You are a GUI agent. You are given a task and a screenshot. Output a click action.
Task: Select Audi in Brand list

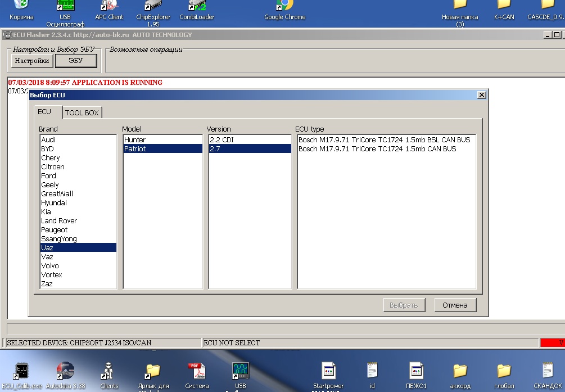click(78, 139)
